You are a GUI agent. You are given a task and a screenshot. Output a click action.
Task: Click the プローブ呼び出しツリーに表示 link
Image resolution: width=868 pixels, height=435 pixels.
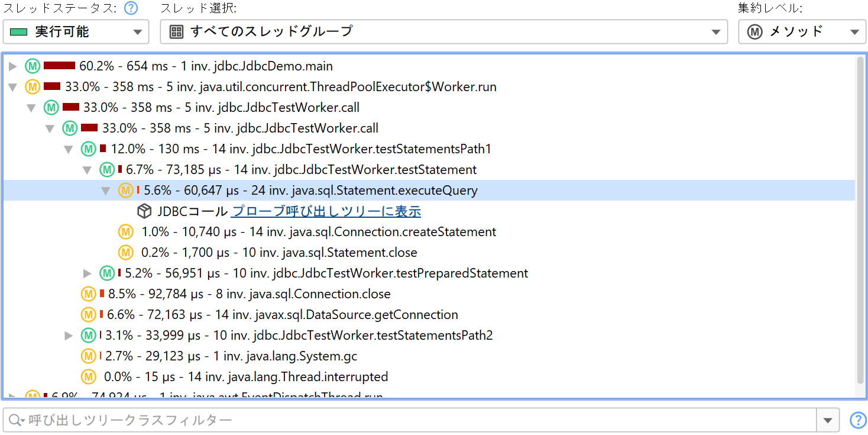(326, 211)
